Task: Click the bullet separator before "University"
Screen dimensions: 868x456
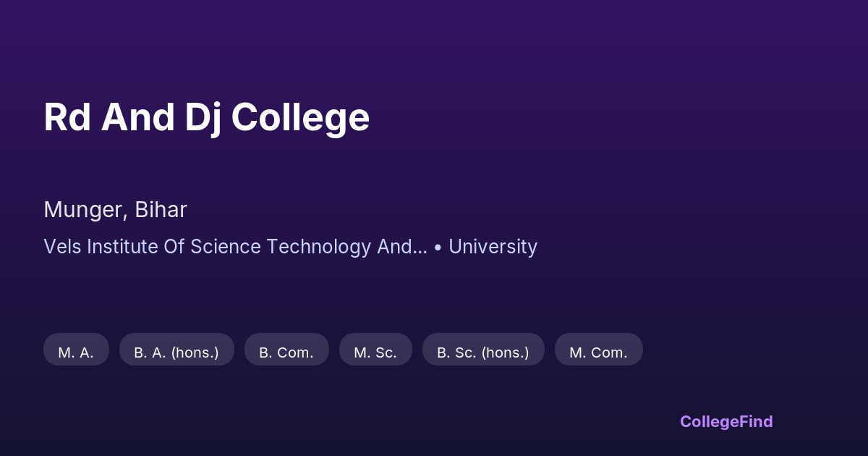Action: pyautogui.click(x=438, y=248)
